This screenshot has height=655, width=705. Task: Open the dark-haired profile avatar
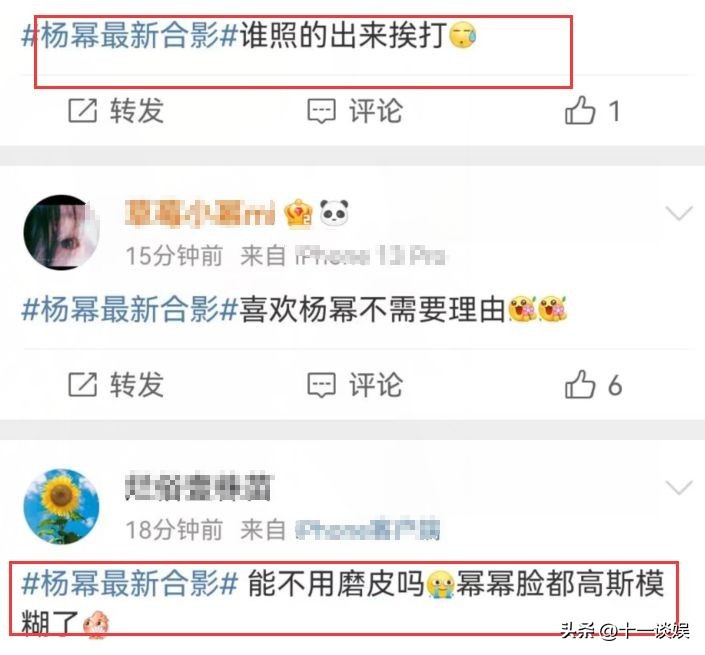61,232
